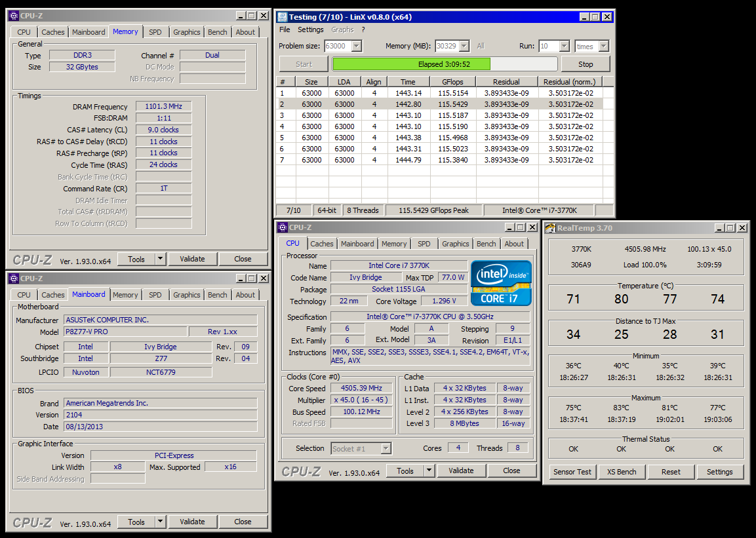
Task: Click maximum temperature 83°C in RealTemp
Action: (x=622, y=408)
